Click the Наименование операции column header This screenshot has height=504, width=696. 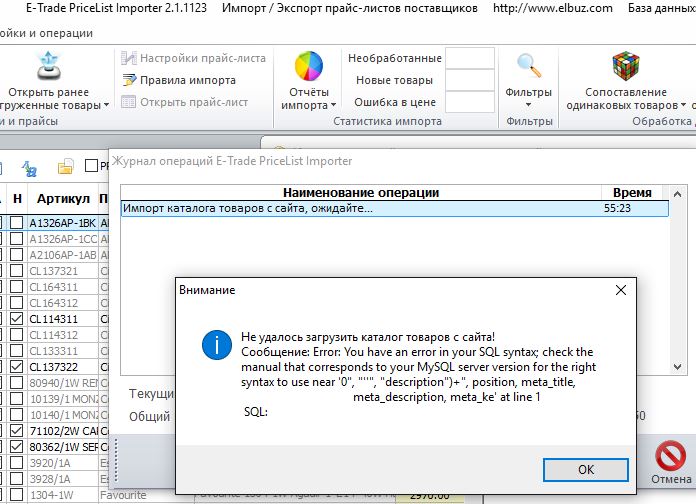pyautogui.click(x=361, y=193)
